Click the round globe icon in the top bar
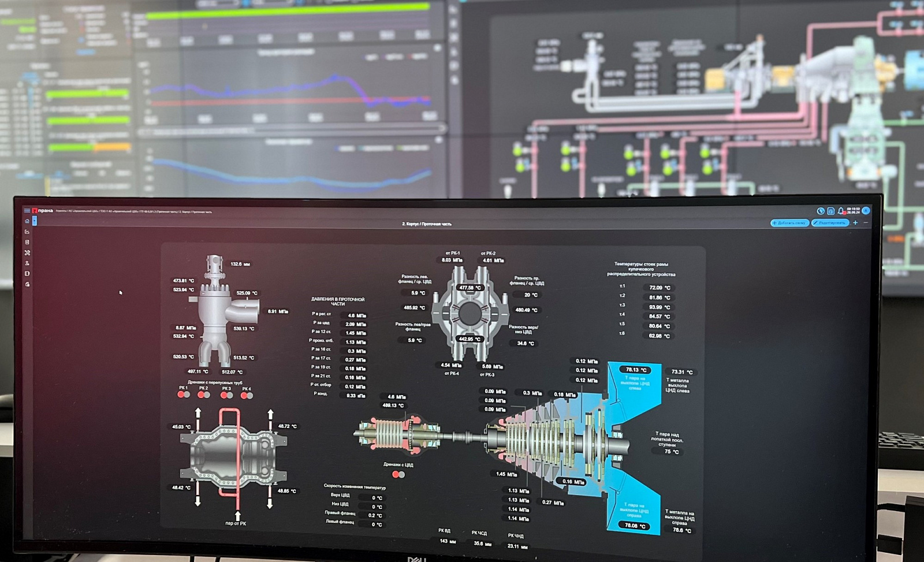This screenshot has height=562, width=924. (821, 211)
